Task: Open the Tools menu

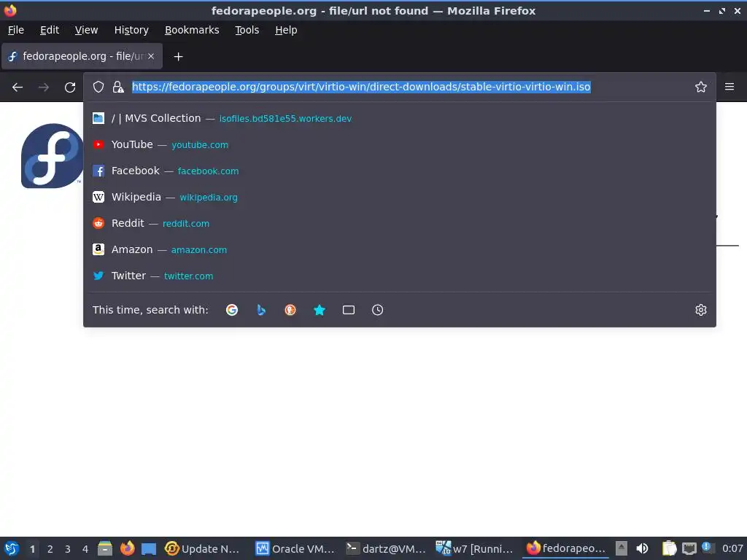Action: pyautogui.click(x=247, y=30)
